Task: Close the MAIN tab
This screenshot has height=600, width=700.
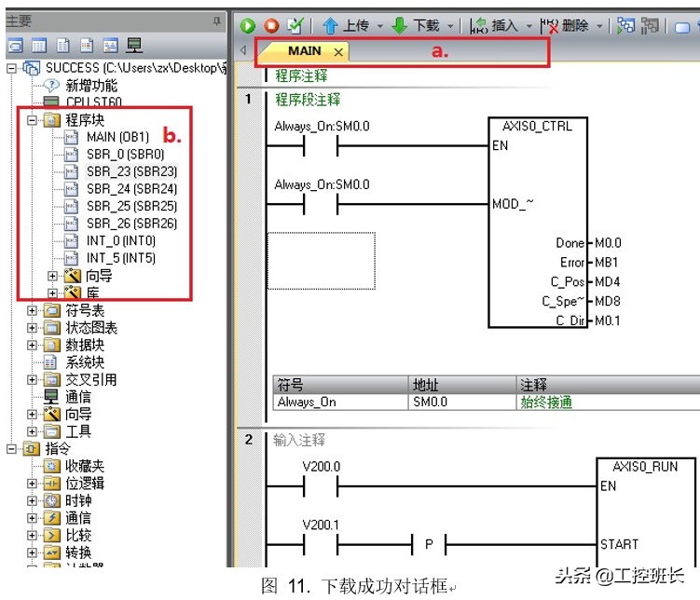Action: [338, 52]
